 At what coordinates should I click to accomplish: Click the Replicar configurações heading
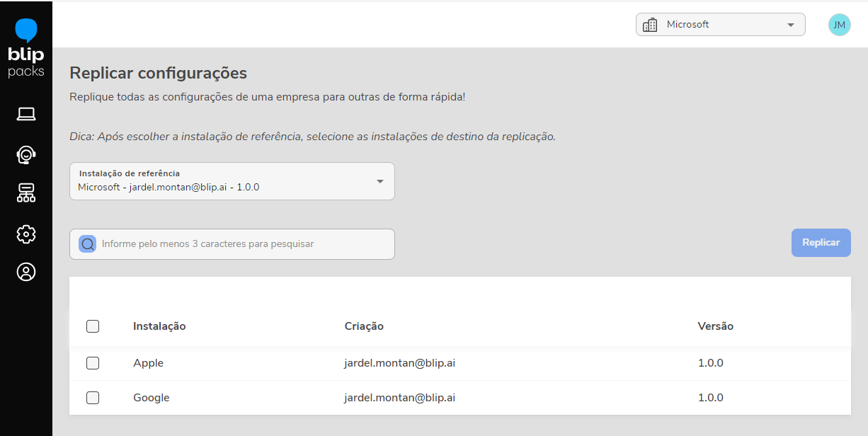pyautogui.click(x=158, y=73)
